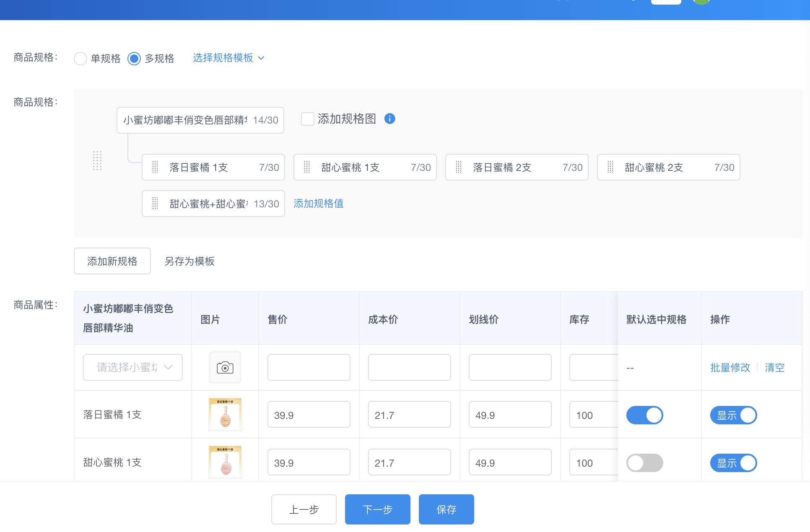Screen dimensions: 810x532
Task: Select the 单规格 radio button
Action: coord(80,58)
